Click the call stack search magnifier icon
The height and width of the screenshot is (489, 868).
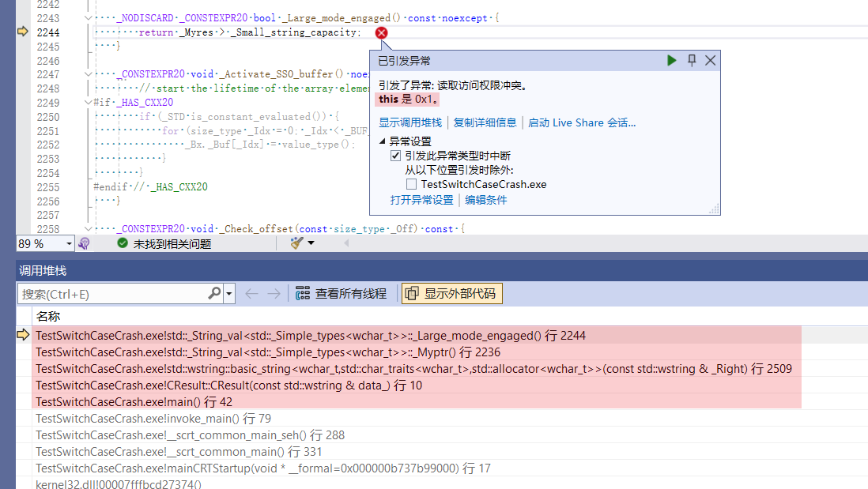tap(214, 294)
